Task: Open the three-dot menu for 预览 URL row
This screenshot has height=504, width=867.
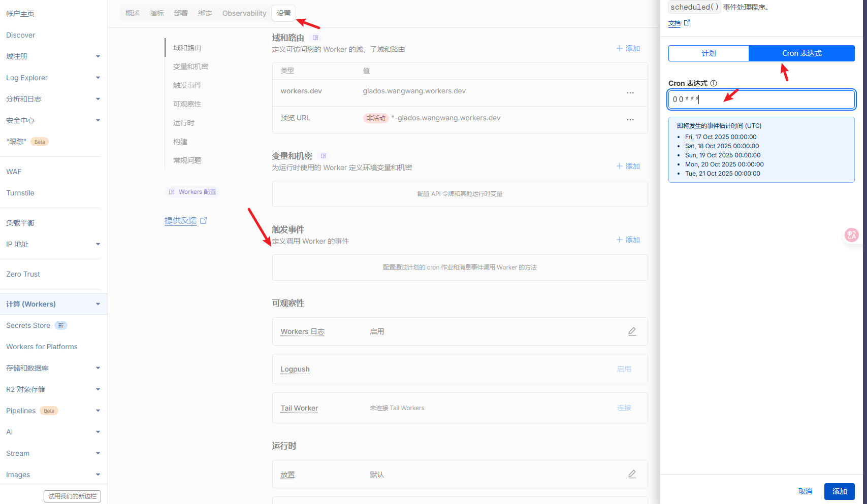Action: point(630,120)
